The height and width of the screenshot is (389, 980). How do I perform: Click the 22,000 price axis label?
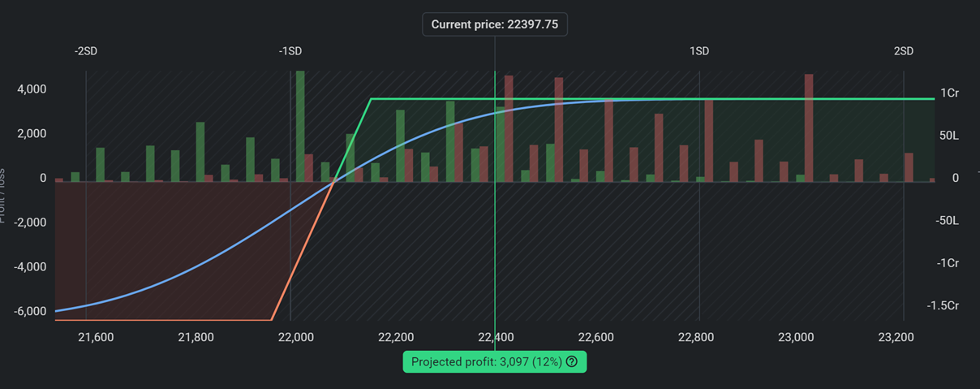click(x=295, y=337)
